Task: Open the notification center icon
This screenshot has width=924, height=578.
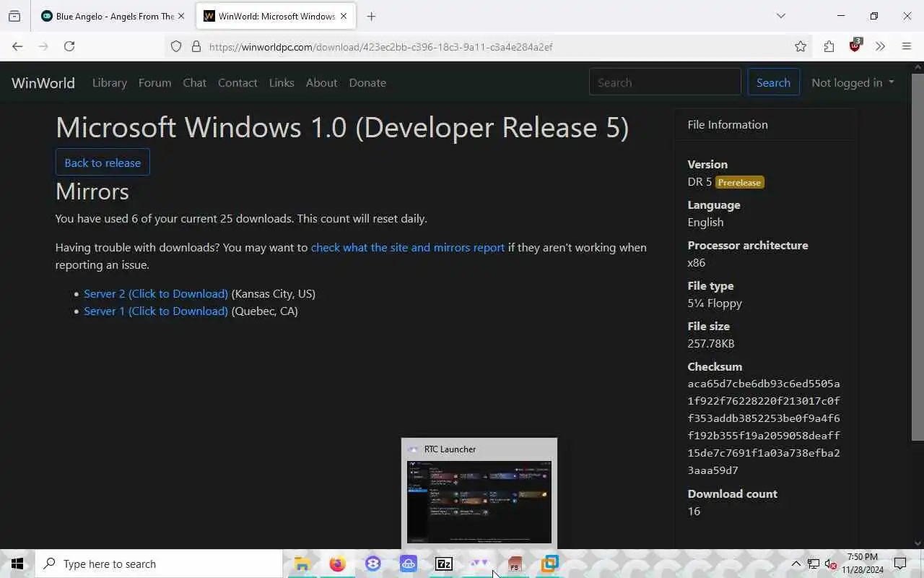Action: 900,564
